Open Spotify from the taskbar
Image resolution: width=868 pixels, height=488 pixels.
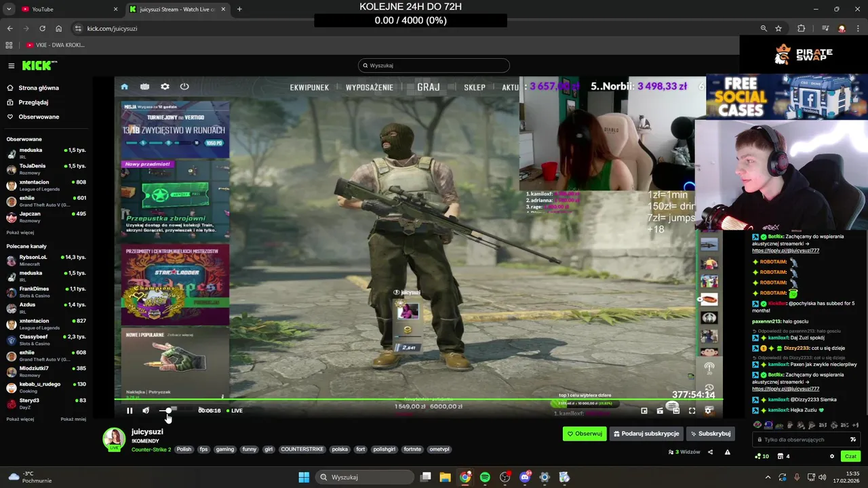coord(485,477)
